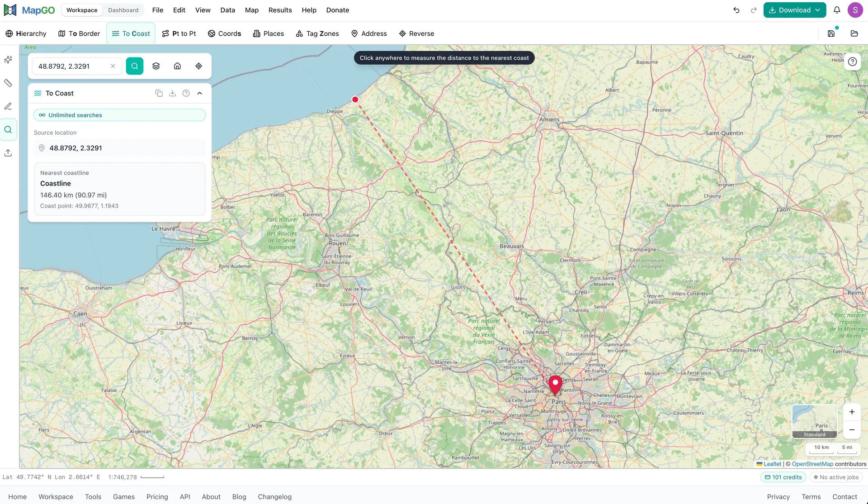The width and height of the screenshot is (868, 504).
Task: Toggle the Standard basemap thumbnail
Action: 814,421
